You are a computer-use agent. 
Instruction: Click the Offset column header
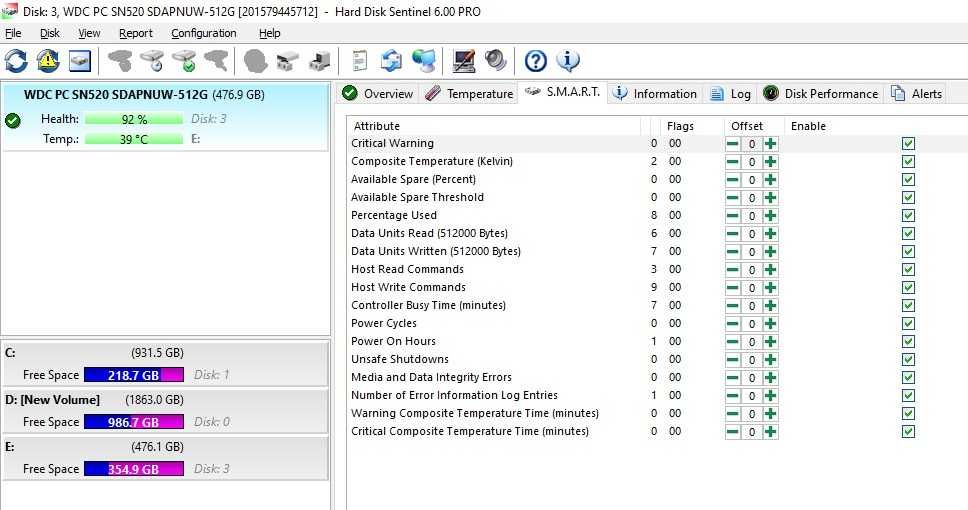click(x=754, y=126)
